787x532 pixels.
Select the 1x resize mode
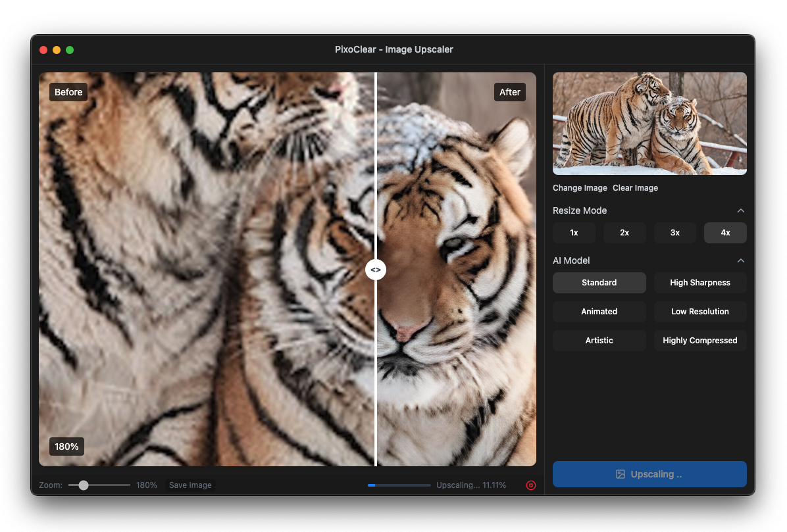[574, 232]
